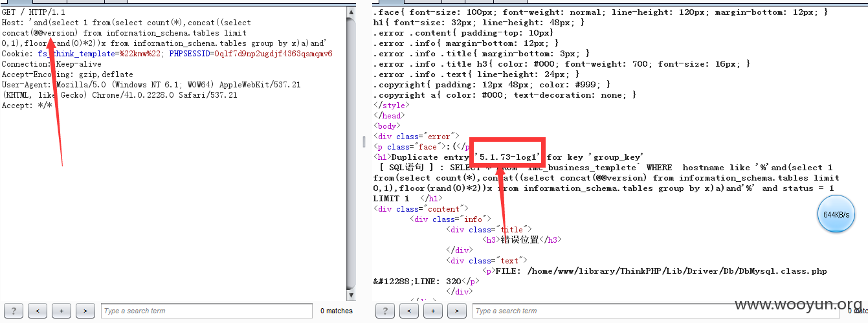Click the '0 matches' label in request pane
This screenshot has height=323, width=868.
click(x=337, y=311)
